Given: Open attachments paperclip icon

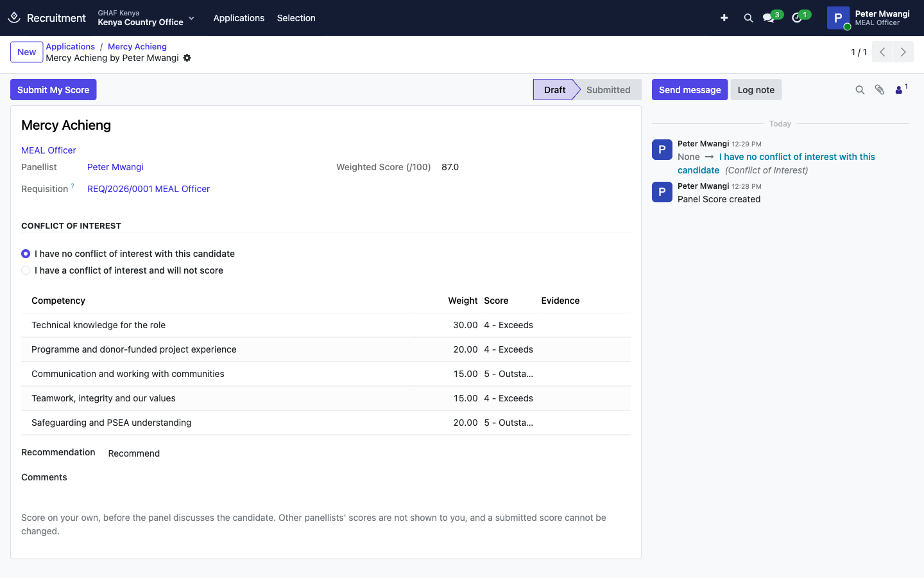Looking at the screenshot, I should (x=880, y=90).
